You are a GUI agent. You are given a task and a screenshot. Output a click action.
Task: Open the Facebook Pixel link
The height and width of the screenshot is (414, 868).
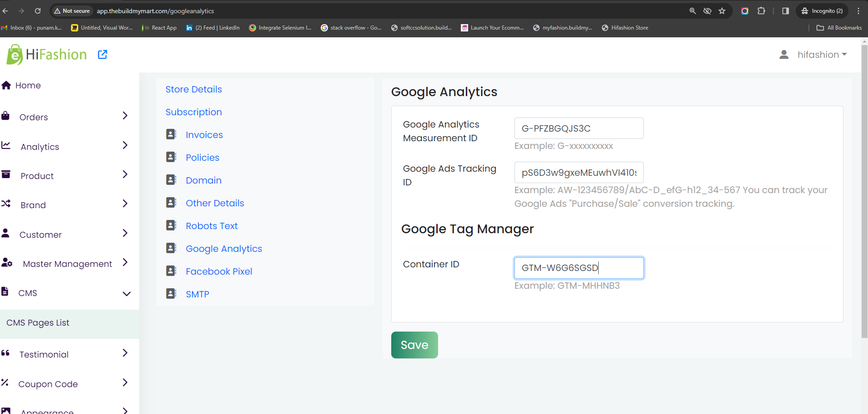[219, 271]
